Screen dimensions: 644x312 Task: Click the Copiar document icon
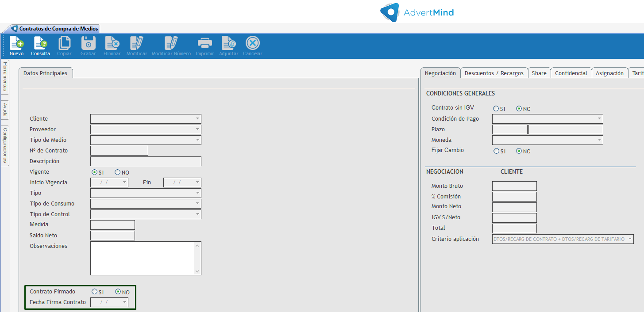coord(64,43)
